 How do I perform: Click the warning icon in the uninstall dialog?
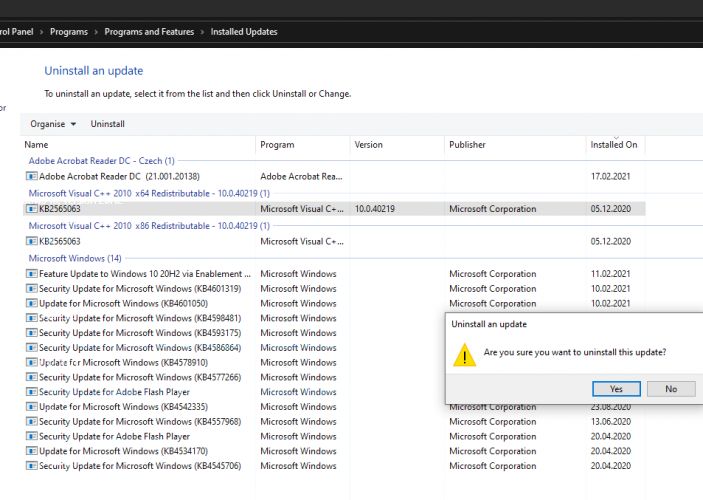tap(464, 355)
